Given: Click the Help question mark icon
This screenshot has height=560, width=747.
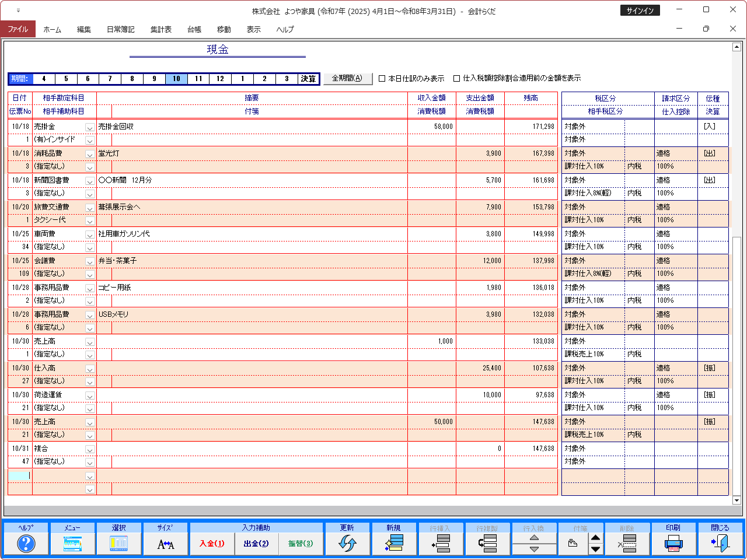Looking at the screenshot, I should click(x=26, y=544).
